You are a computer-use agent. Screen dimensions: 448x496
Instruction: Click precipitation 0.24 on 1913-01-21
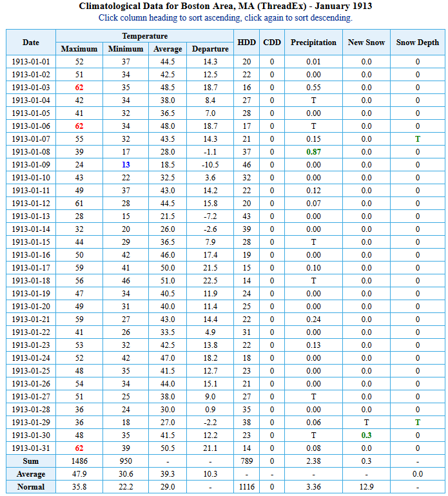(313, 319)
